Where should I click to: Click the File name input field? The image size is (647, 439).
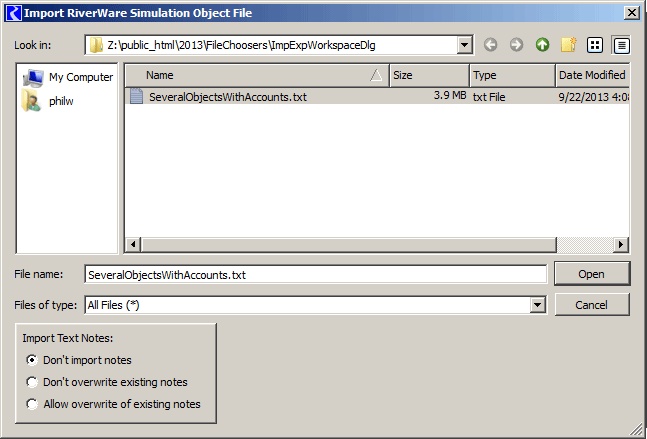click(x=316, y=274)
